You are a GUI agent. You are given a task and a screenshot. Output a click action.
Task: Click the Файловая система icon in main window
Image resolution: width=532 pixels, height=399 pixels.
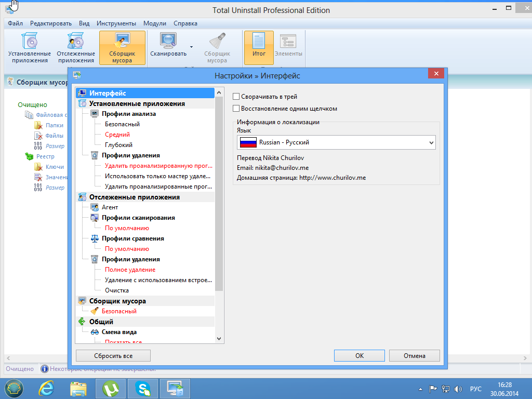pos(29,115)
